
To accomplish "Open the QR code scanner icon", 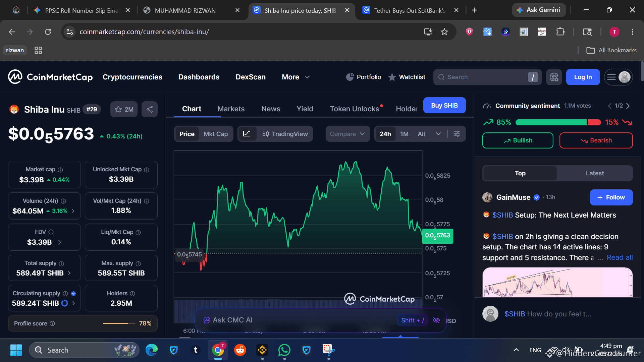I will coord(554,77).
